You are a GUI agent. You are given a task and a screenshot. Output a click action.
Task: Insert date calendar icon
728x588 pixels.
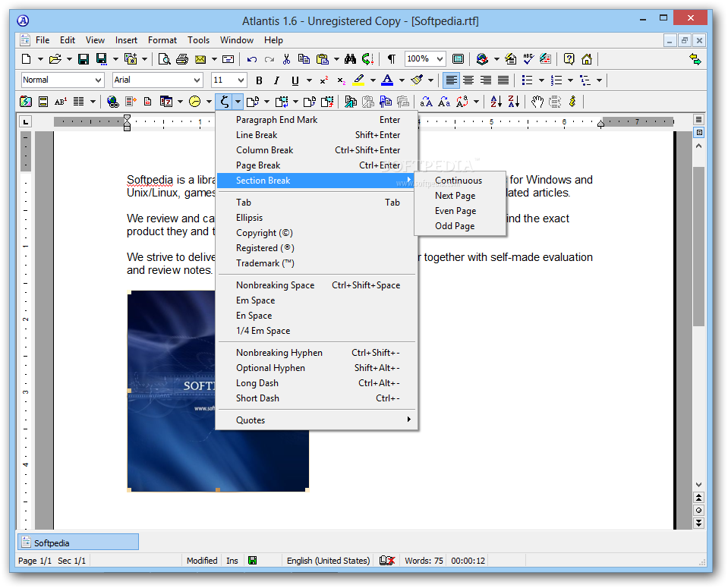[165, 101]
